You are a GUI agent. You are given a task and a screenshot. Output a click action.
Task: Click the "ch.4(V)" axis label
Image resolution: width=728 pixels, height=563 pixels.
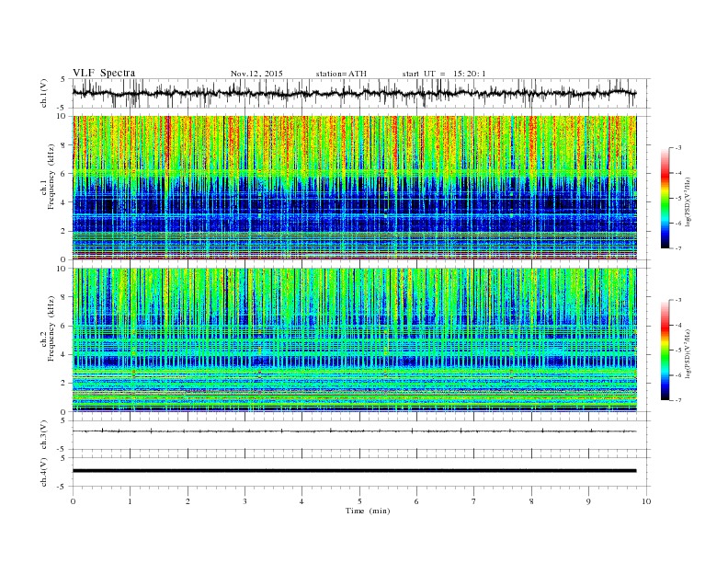[44, 472]
